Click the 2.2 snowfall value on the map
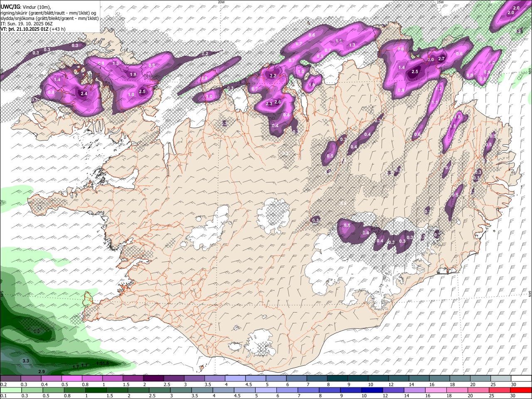The image size is (532, 399). click(x=273, y=76)
